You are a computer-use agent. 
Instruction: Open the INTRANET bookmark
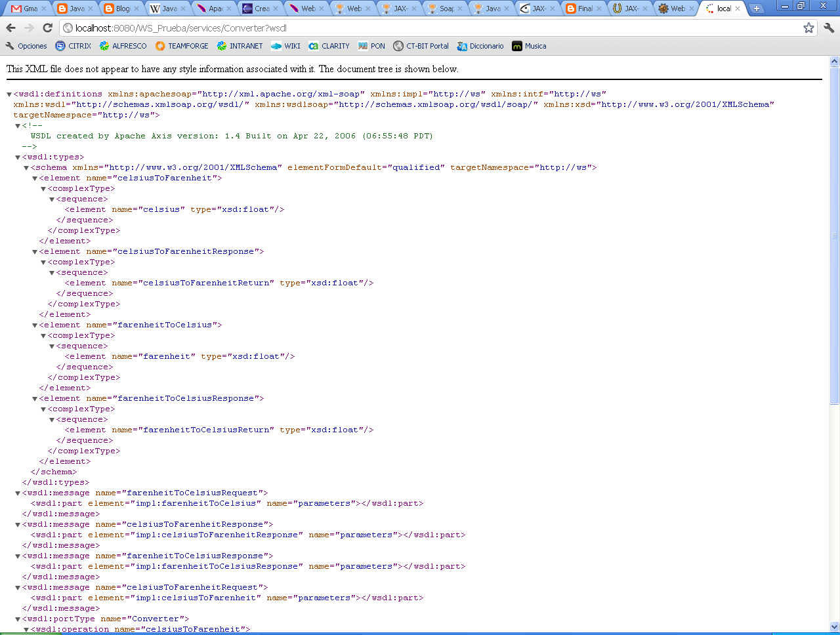click(240, 46)
